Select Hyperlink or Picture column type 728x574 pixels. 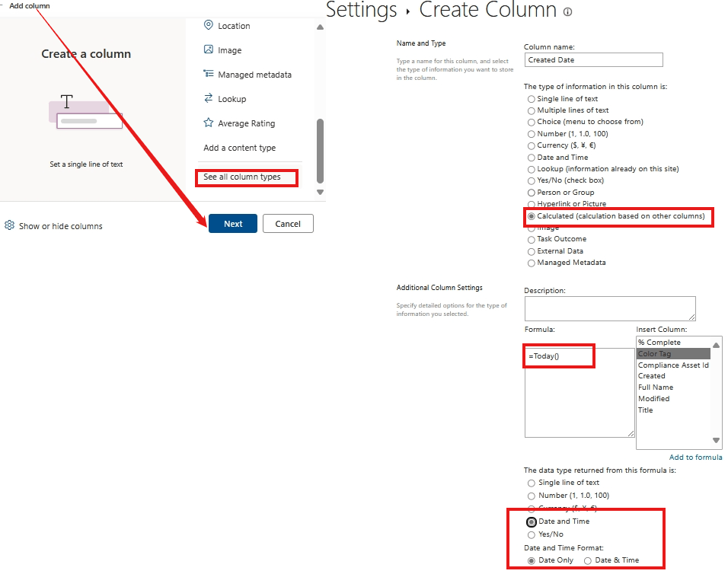(531, 204)
